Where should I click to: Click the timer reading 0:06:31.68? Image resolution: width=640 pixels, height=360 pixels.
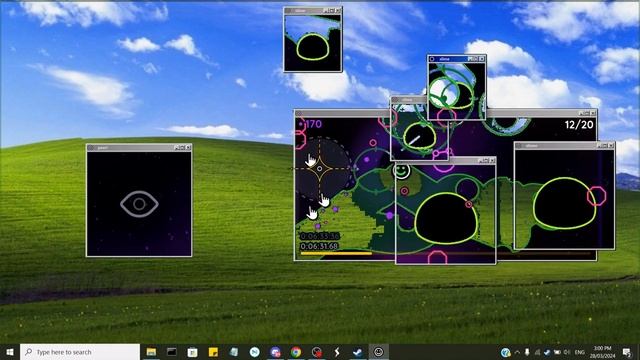(x=319, y=246)
